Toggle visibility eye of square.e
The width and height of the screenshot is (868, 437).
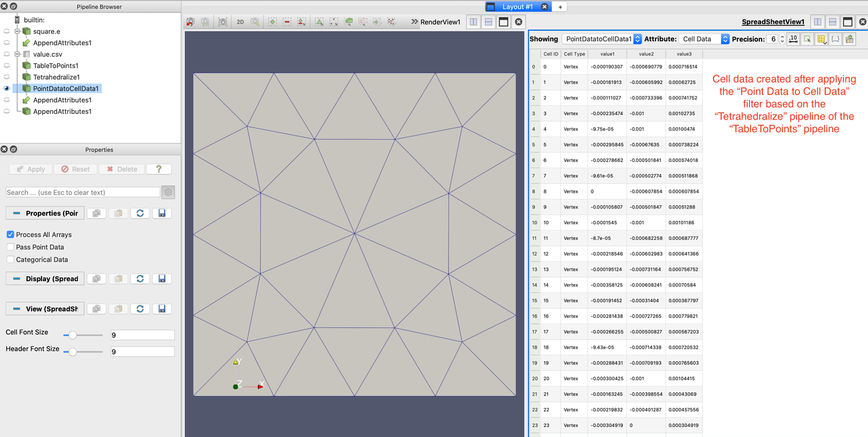(x=7, y=31)
